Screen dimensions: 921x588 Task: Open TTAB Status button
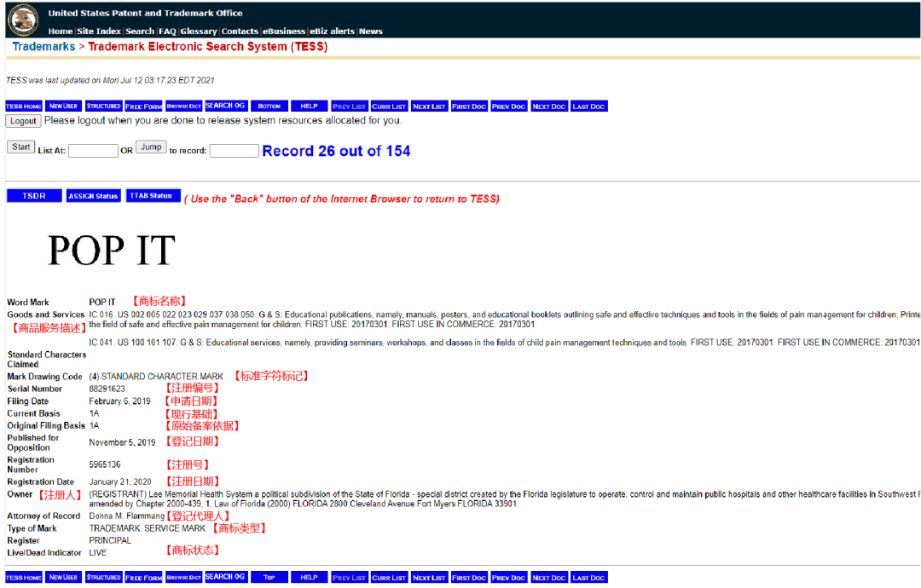click(153, 196)
